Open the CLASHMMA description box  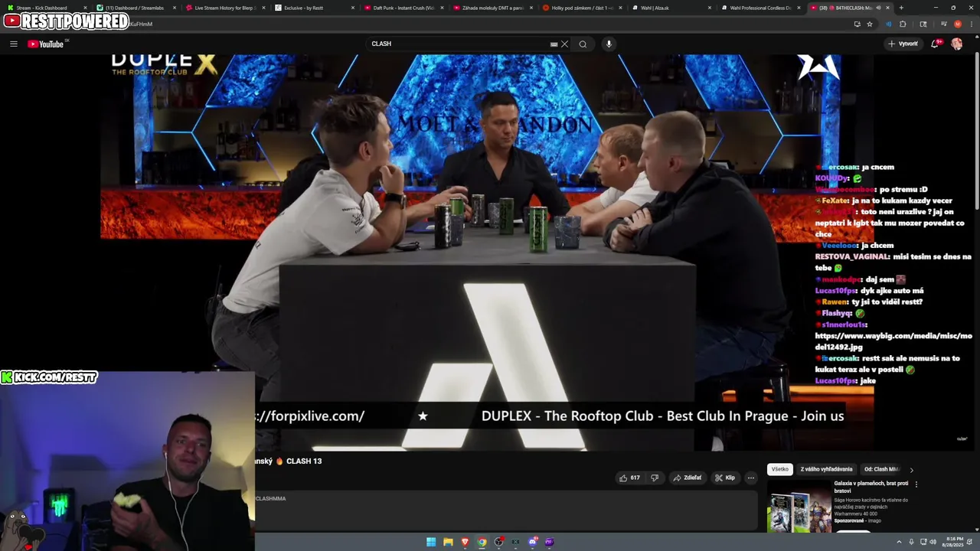505,510
